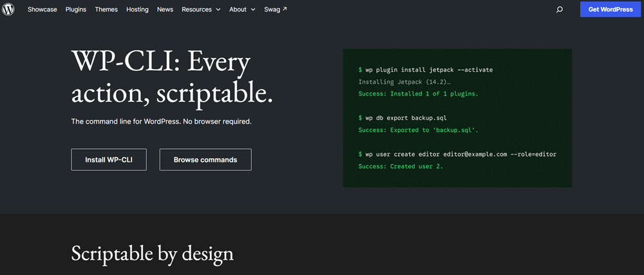Click the 'Scriptable by design' heading

(153, 253)
